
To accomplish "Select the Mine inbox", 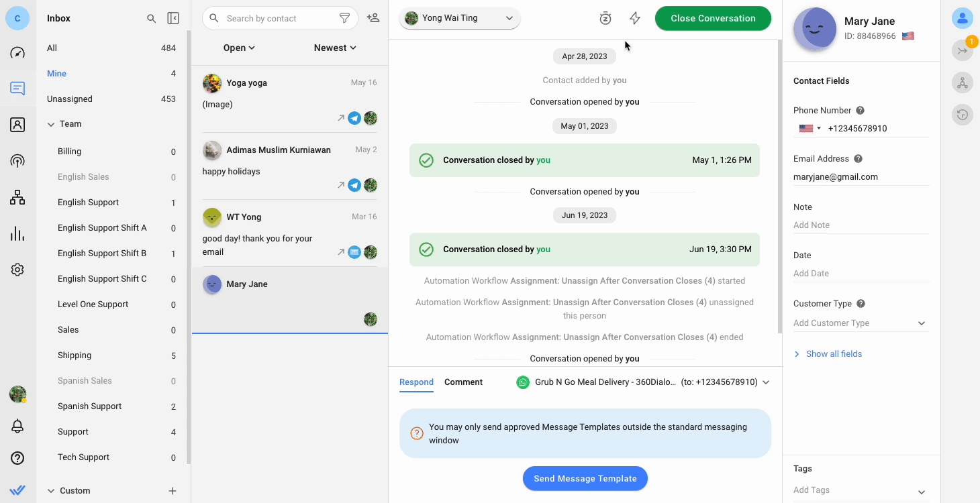I will 111,73.
